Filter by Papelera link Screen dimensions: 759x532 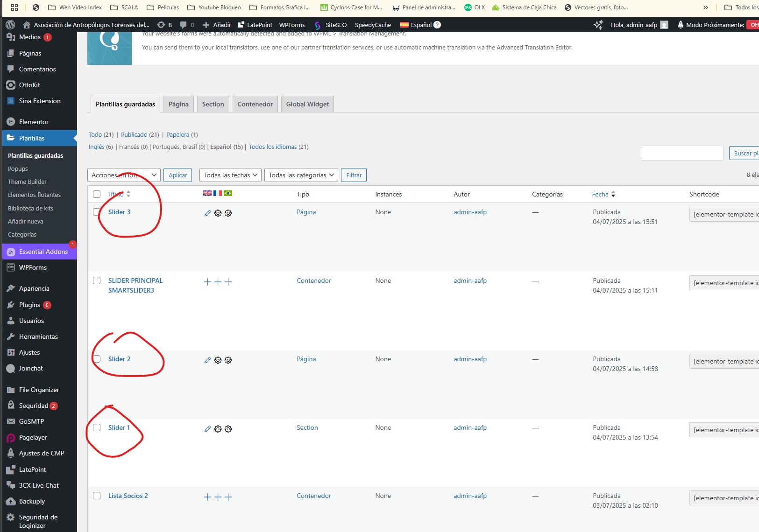(178, 134)
